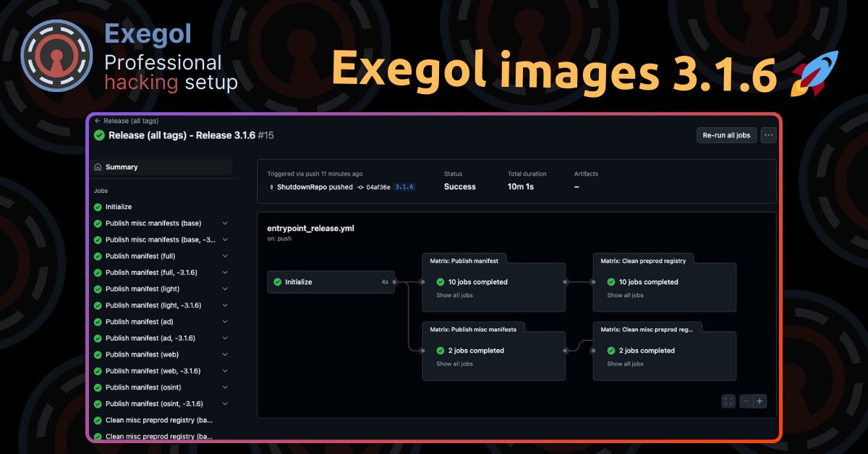
Task: Expand the Publish manifest (full, -3.1.6) chevron
Action: tap(225, 272)
